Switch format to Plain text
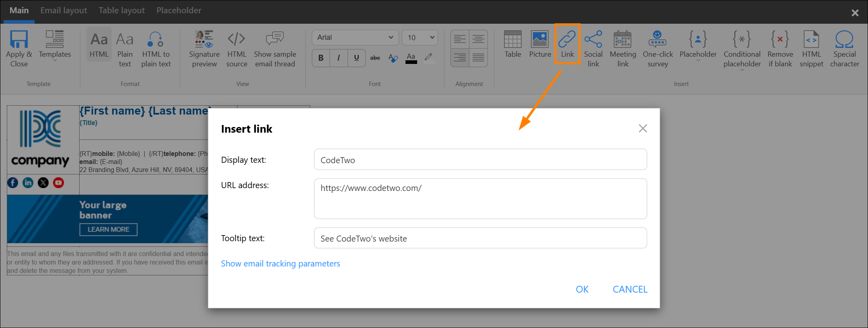868x328 pixels. click(x=125, y=49)
